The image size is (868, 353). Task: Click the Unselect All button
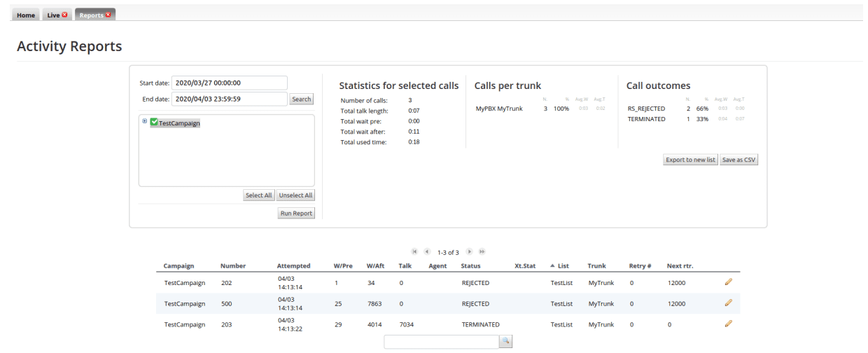295,195
